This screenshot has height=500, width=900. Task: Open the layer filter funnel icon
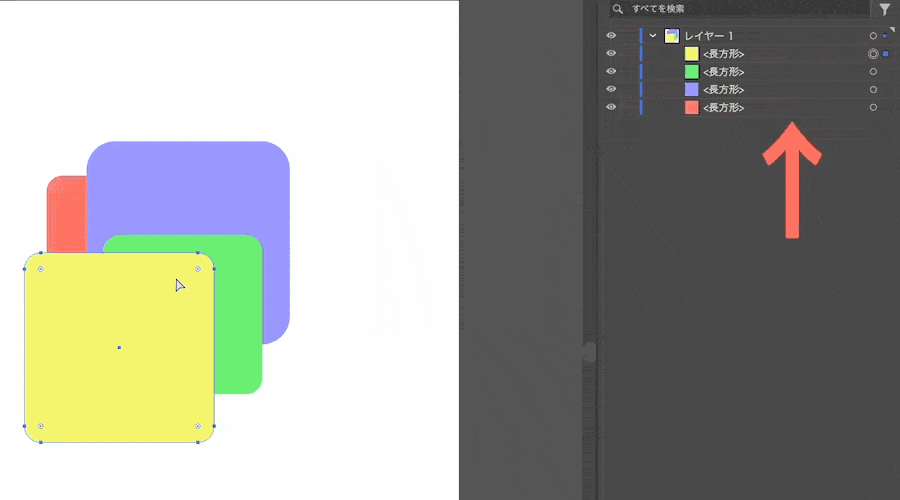point(885,9)
